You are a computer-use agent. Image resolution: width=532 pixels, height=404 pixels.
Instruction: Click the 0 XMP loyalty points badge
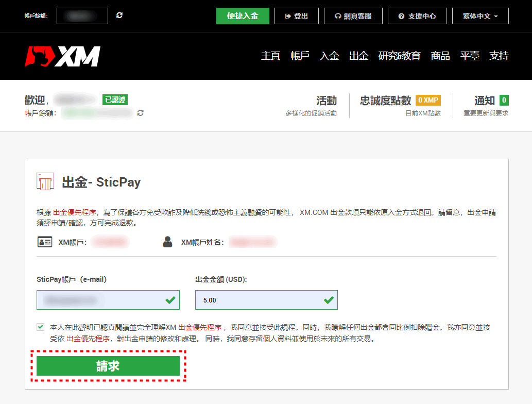[x=428, y=100]
